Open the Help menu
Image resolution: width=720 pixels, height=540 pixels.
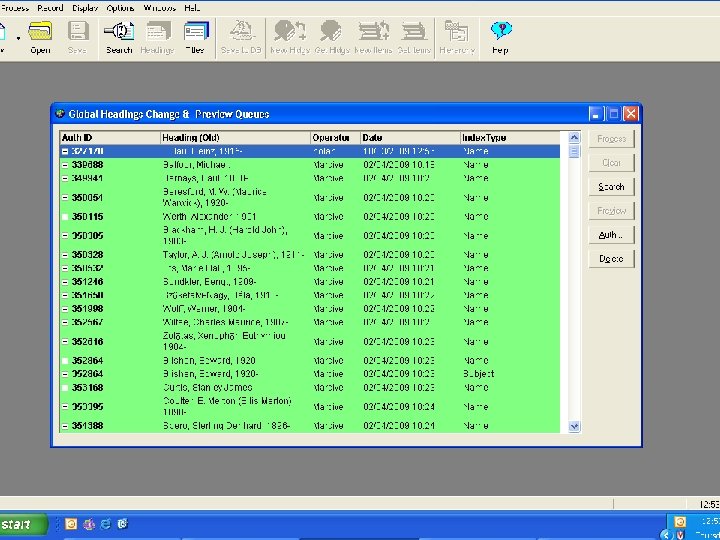click(x=192, y=8)
